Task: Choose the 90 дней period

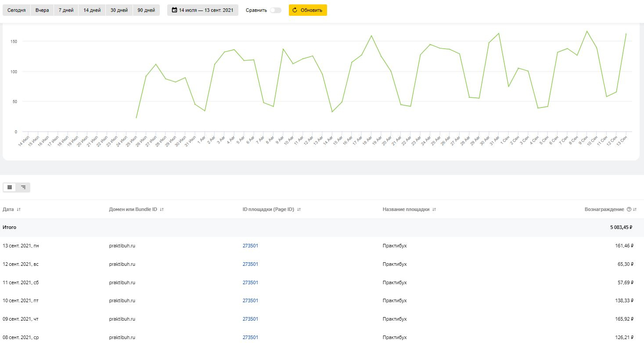Action: [146, 10]
